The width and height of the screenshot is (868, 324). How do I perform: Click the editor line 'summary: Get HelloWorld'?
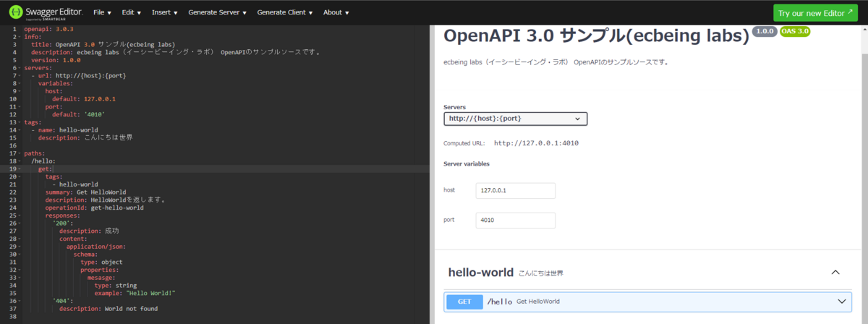86,192
